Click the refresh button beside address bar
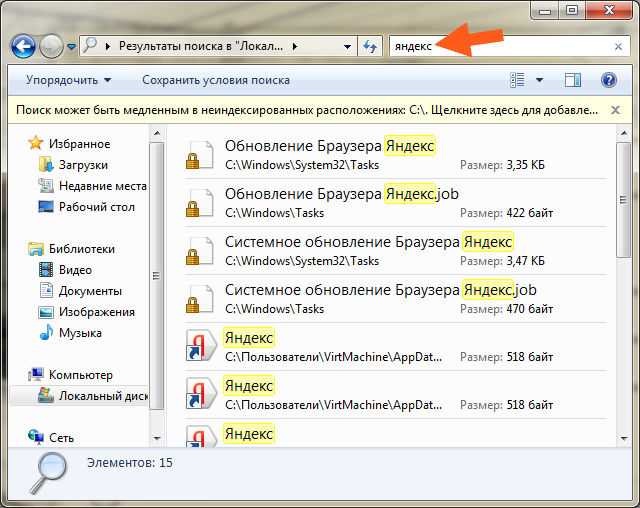The width and height of the screenshot is (640, 508). pyautogui.click(x=371, y=46)
